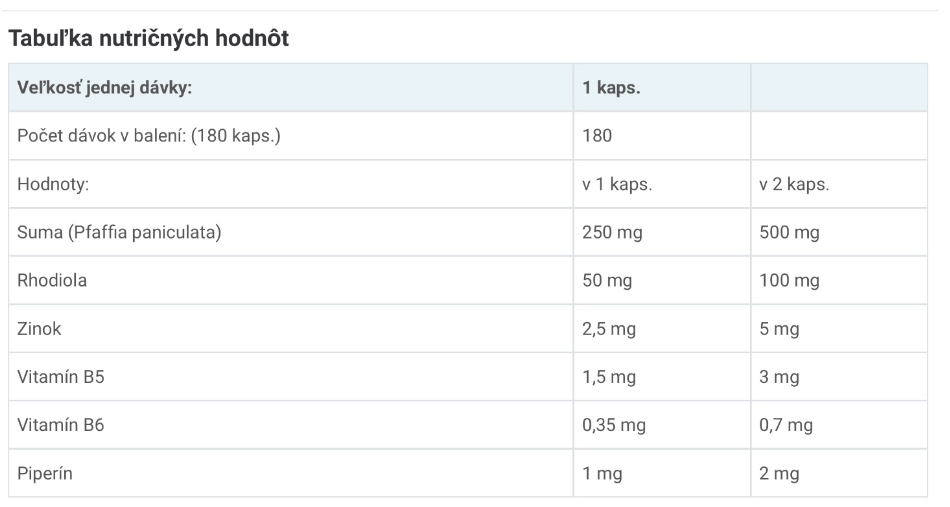Screen dimensions: 950x507
Task: Select 'Počet dávok v balení: (180 kaps.)' cell
Action: [291, 136]
